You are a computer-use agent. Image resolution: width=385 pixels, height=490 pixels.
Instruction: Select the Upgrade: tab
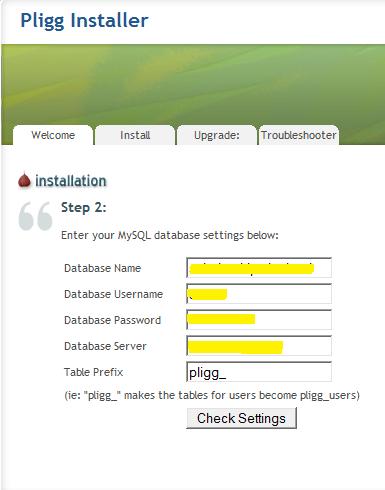[x=217, y=135]
